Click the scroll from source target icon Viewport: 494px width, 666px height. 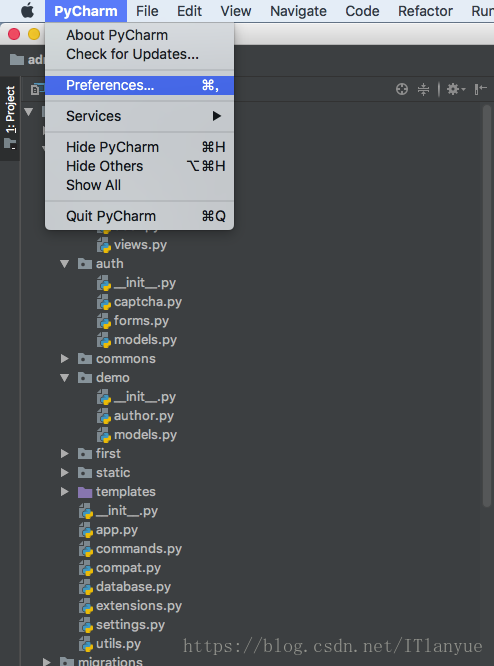point(401,89)
